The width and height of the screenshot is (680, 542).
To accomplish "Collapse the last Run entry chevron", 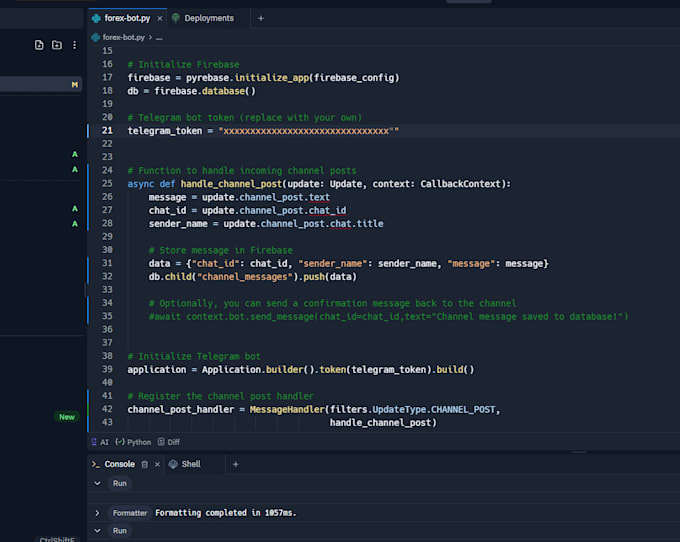I will (x=97, y=531).
